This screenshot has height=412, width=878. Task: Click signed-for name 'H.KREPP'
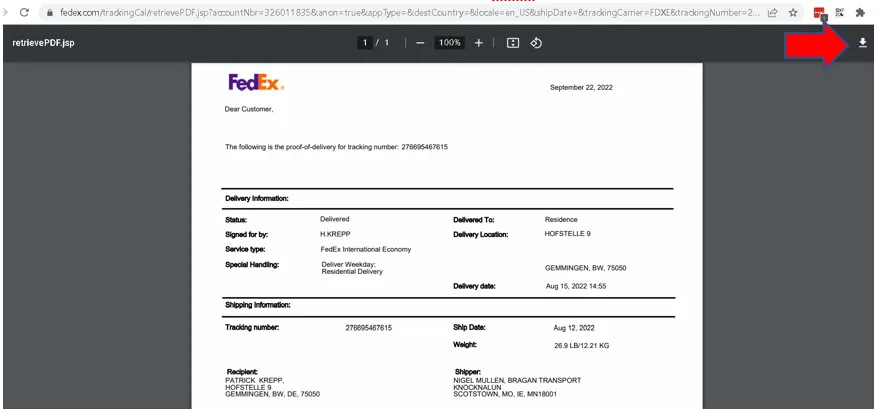click(335, 234)
